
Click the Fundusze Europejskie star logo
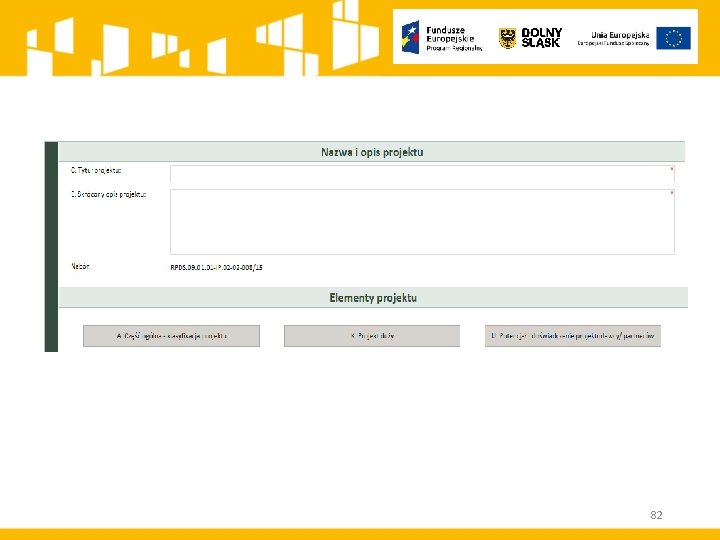click(x=411, y=38)
